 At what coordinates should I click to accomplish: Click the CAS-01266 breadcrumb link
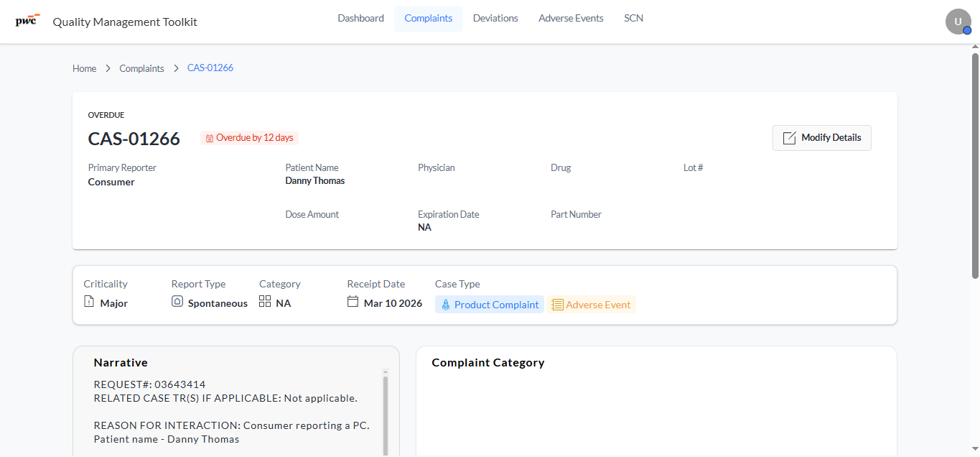click(x=210, y=68)
